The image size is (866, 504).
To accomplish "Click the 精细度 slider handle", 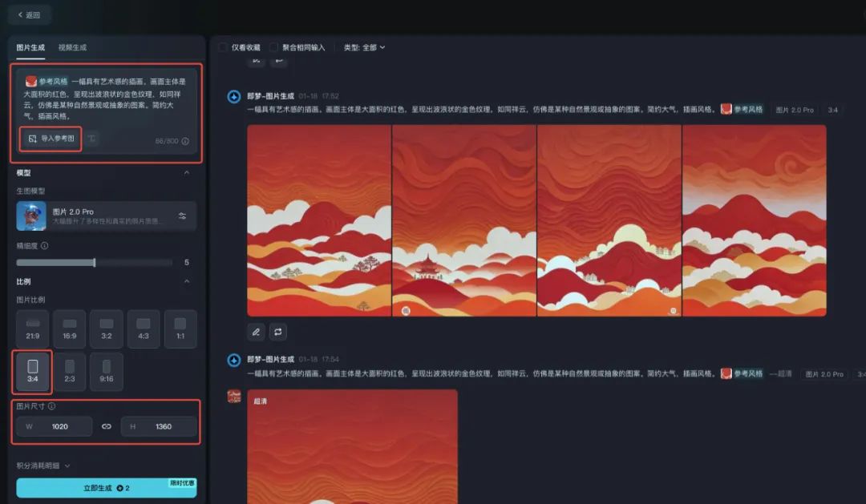I will tap(94, 262).
